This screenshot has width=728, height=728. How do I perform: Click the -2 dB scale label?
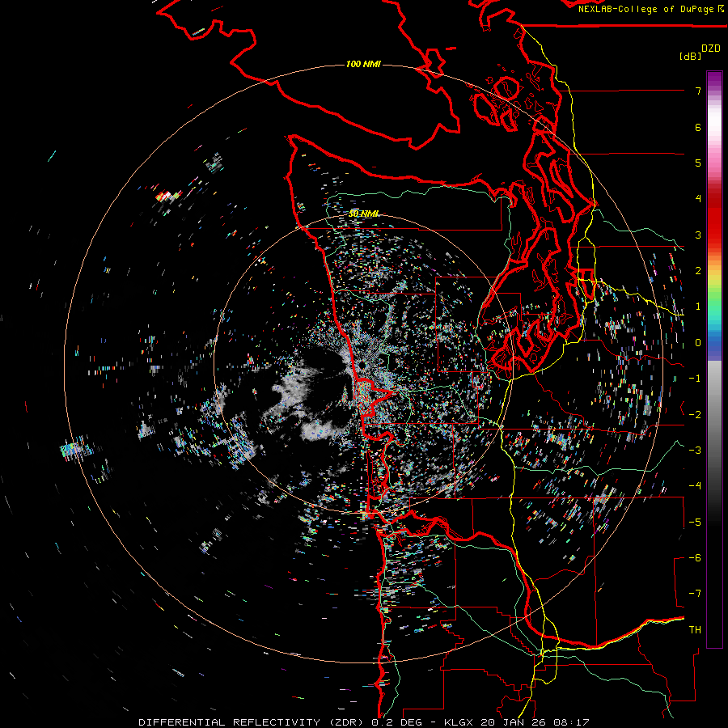tap(695, 415)
